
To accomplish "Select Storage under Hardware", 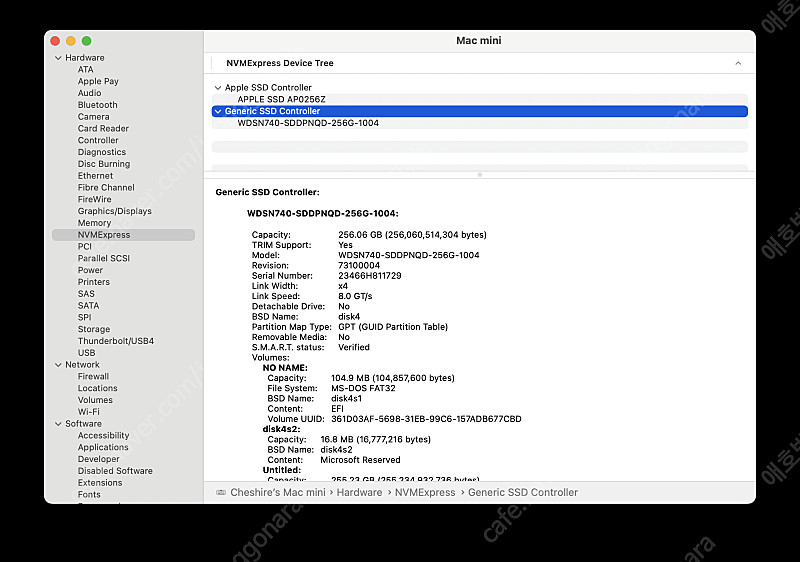I will tap(94, 329).
